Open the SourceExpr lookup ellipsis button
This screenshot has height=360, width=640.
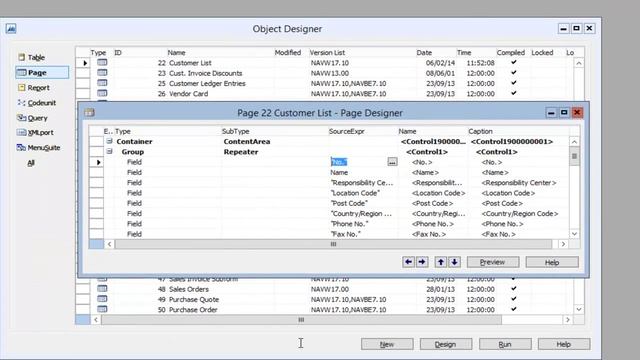(392, 162)
